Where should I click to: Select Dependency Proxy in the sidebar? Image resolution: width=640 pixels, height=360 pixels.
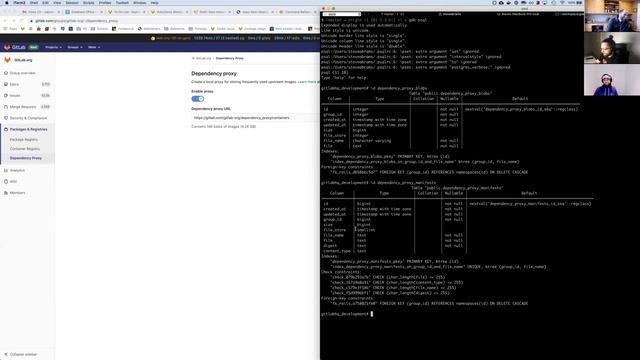(26, 158)
